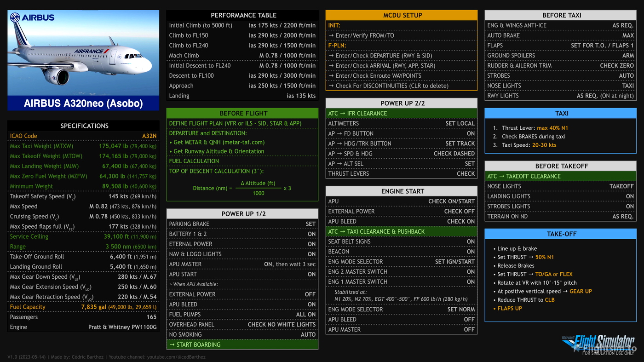
Task: Click the 'TOP OF DESCENT CALCULATION (3°):' line
Action: click(x=216, y=171)
